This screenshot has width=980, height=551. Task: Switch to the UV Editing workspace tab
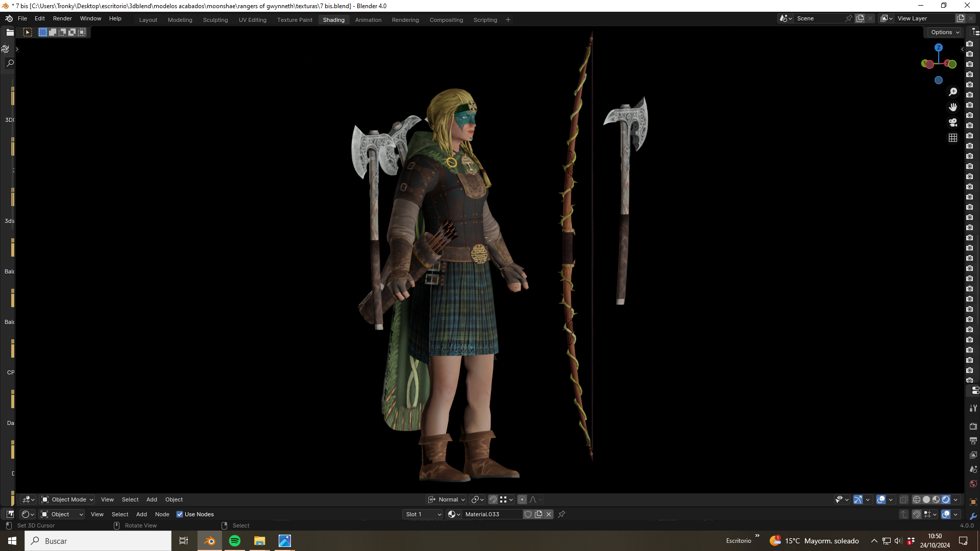(253, 20)
